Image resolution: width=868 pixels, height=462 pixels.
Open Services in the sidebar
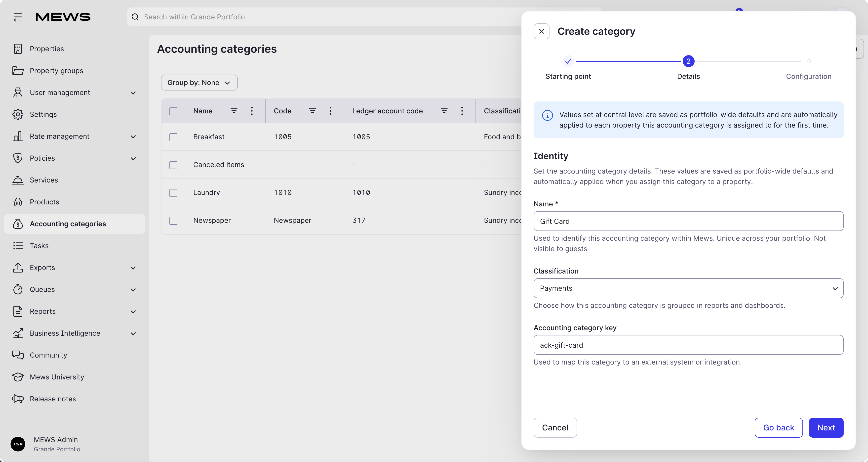point(75,180)
